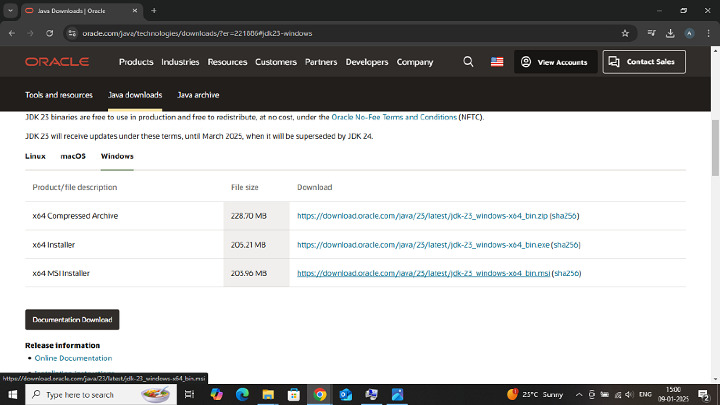Reload the page with refresh icon
The width and height of the screenshot is (720, 405).
[50, 33]
